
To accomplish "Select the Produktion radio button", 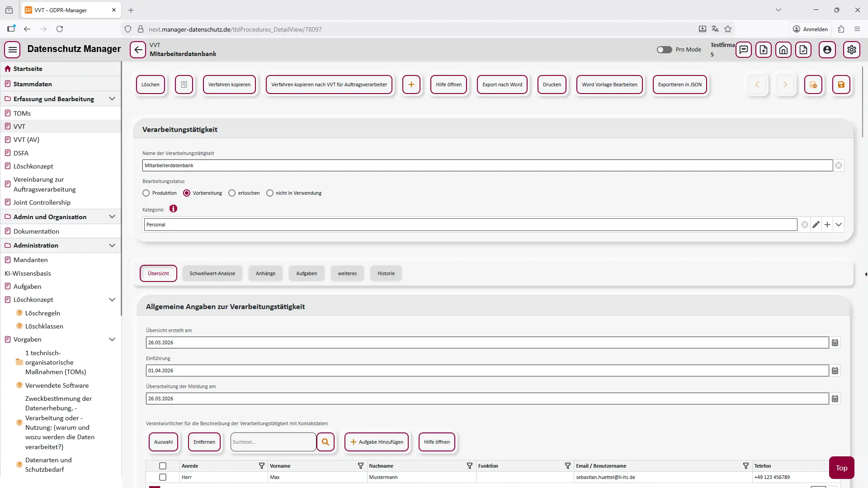I will tap(146, 193).
